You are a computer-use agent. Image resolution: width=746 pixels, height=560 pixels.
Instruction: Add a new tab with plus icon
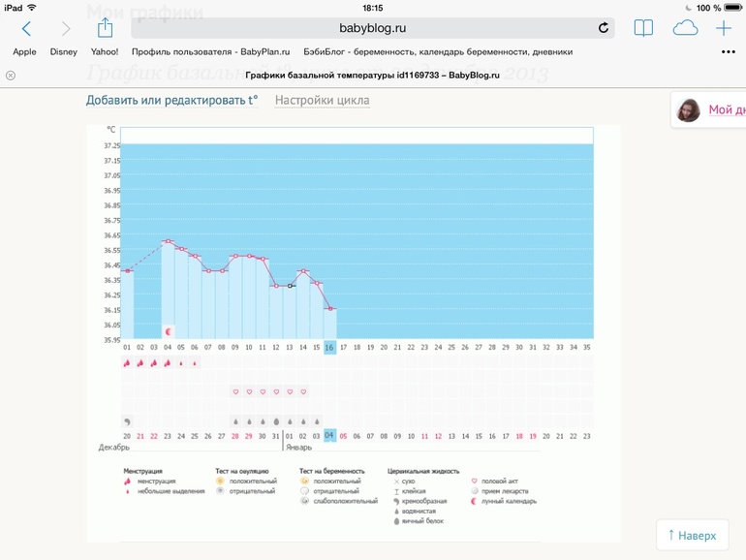(723, 28)
